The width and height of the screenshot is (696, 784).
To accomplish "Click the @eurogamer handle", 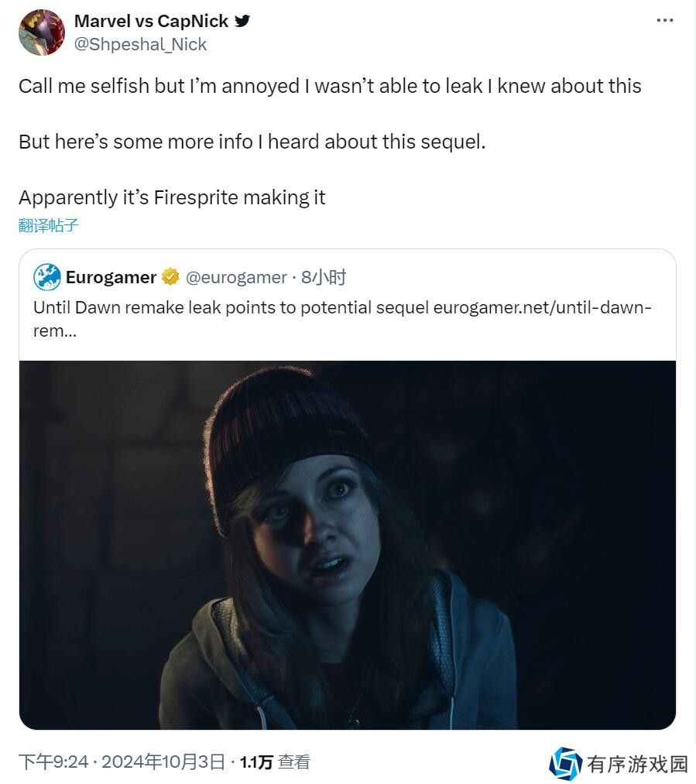I will [x=236, y=277].
